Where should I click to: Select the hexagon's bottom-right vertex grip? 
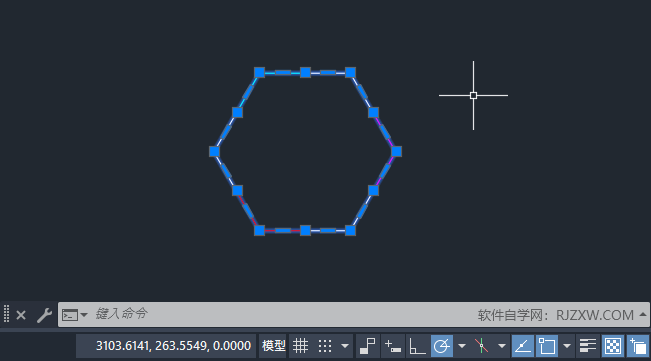tap(350, 230)
